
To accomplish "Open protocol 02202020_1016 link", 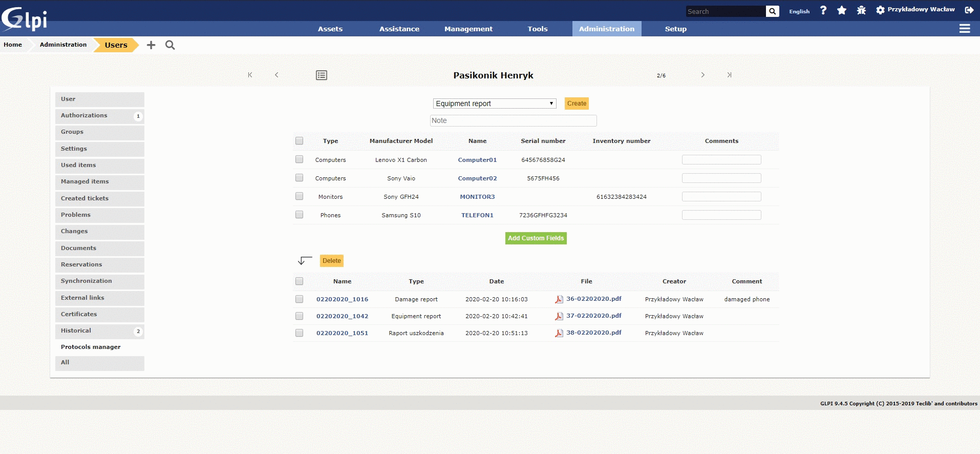I will (x=342, y=299).
